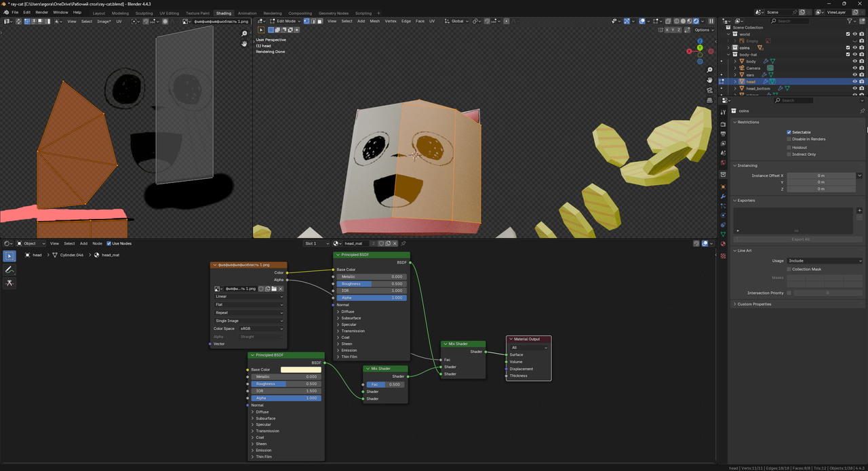
Task: Unlink the head_mat material with X
Action: click(x=395, y=243)
